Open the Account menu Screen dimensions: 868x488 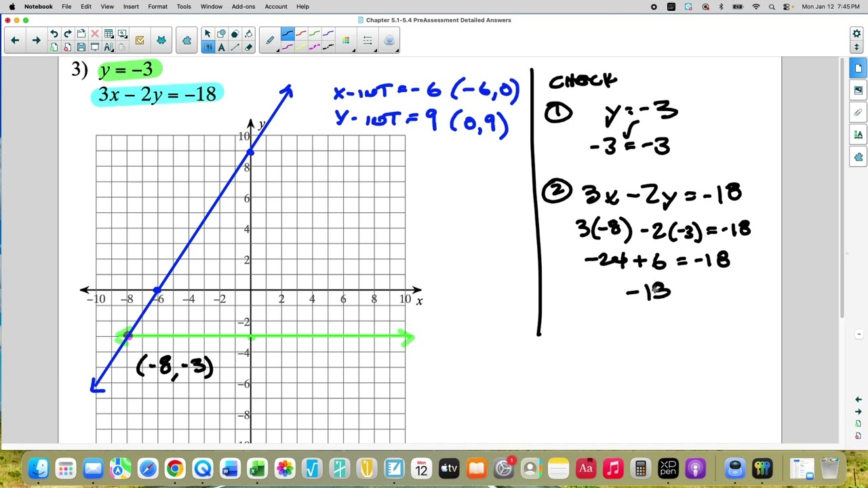pos(276,7)
